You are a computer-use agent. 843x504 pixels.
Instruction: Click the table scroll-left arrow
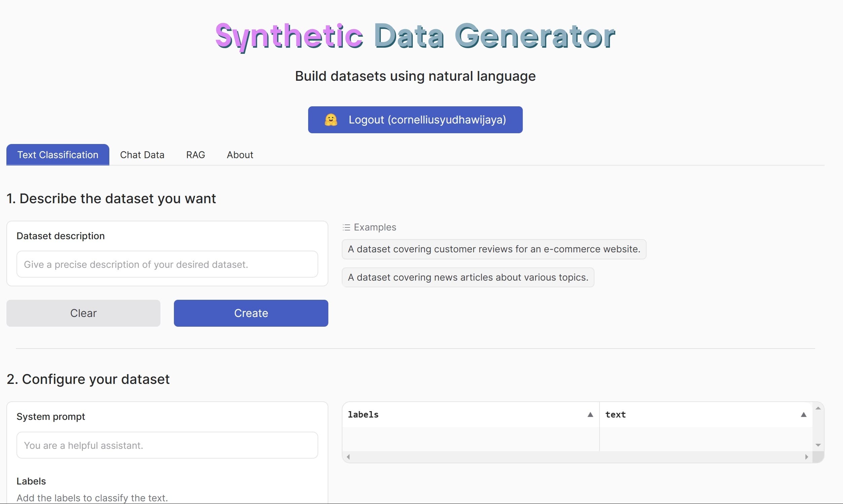click(x=348, y=457)
